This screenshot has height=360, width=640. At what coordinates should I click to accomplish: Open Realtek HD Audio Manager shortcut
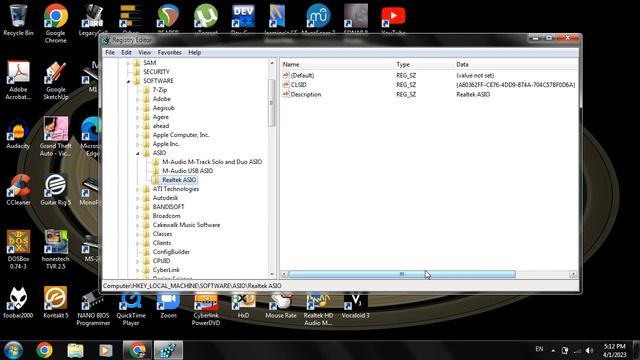point(318,309)
